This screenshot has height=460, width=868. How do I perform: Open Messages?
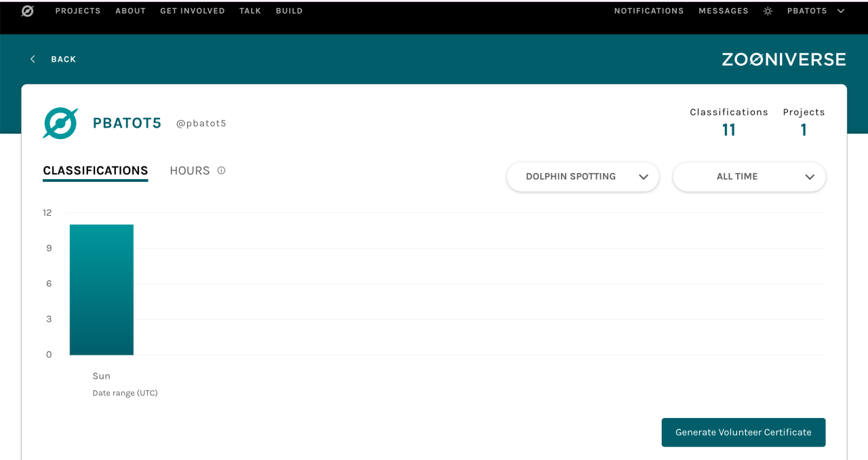click(724, 11)
